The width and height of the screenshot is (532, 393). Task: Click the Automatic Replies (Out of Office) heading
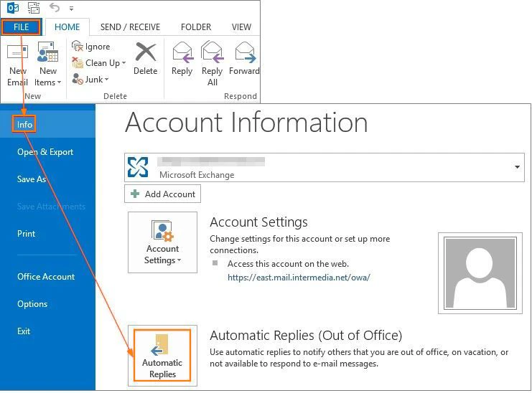click(306, 335)
